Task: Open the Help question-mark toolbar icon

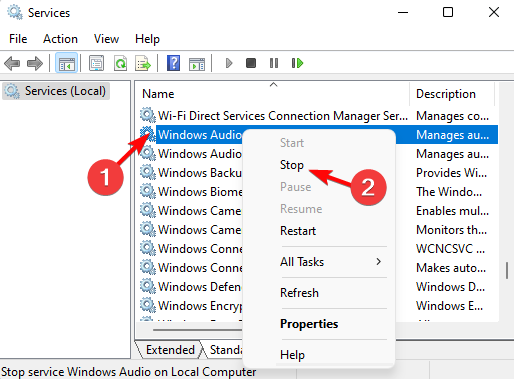Action: tap(173, 63)
